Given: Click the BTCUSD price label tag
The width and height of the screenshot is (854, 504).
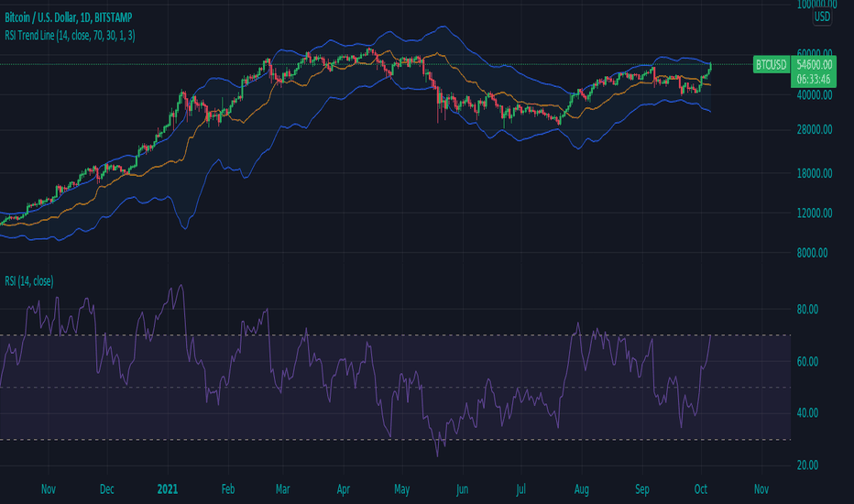Looking at the screenshot, I should tap(772, 65).
